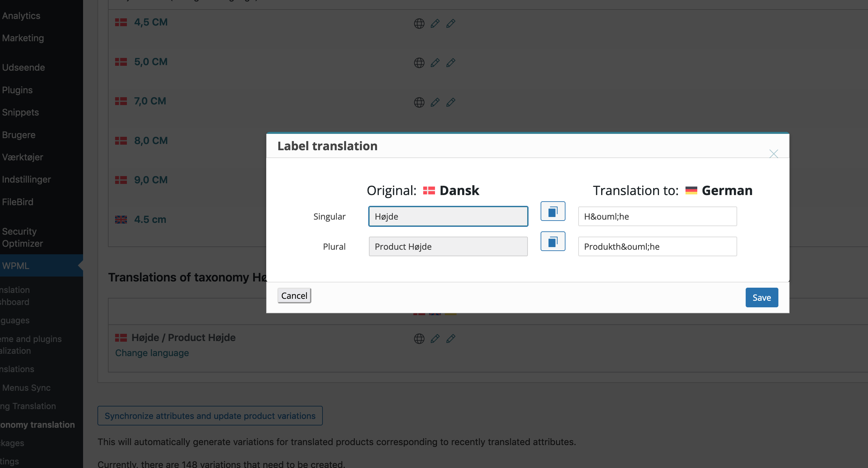Image resolution: width=868 pixels, height=468 pixels.
Task: Open the Plugins sidebar menu
Action: point(17,90)
